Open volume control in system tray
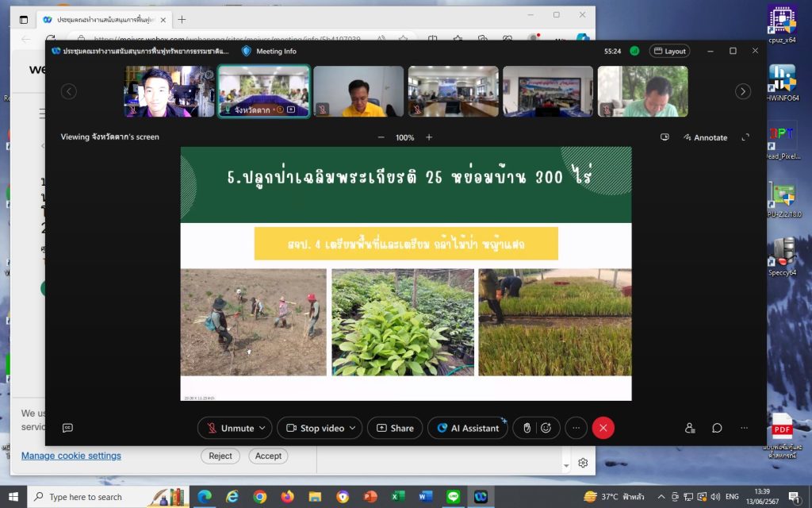This screenshot has width=812, height=508. (716, 497)
